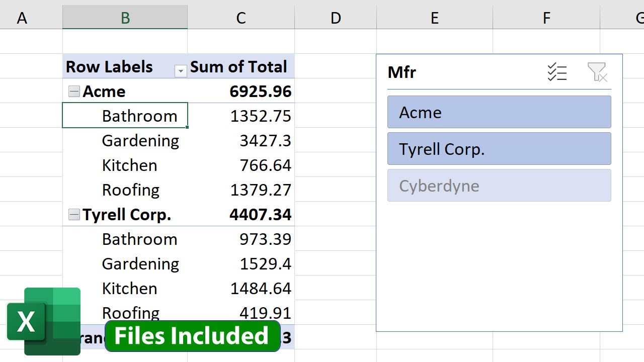644x362 pixels.
Task: Select Bathroom cell under Tyrell Corp.
Action: pyautogui.click(x=125, y=239)
